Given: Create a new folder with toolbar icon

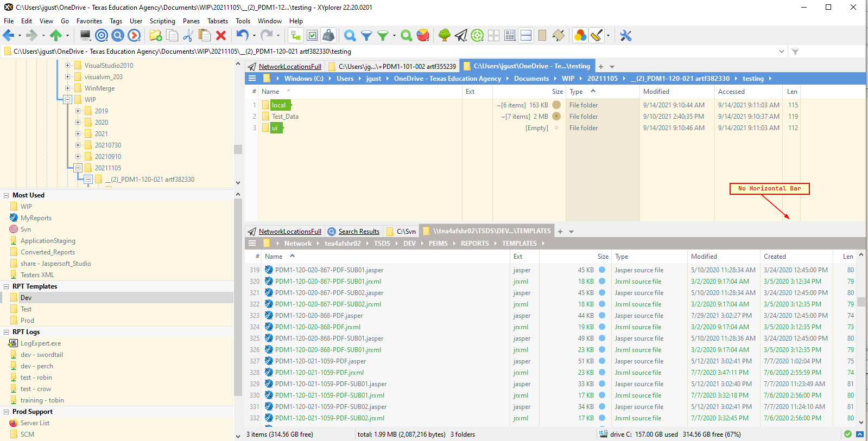Looking at the screenshot, I should coord(156,36).
